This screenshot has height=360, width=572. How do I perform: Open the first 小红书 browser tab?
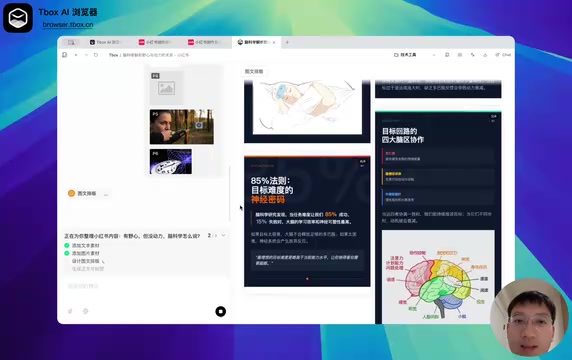coord(154,42)
